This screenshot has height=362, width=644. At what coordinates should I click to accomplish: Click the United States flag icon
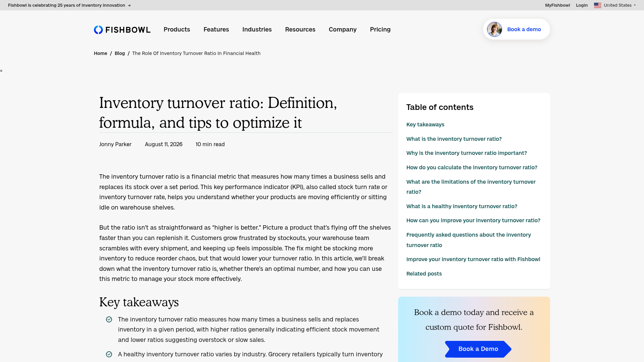(x=597, y=5)
